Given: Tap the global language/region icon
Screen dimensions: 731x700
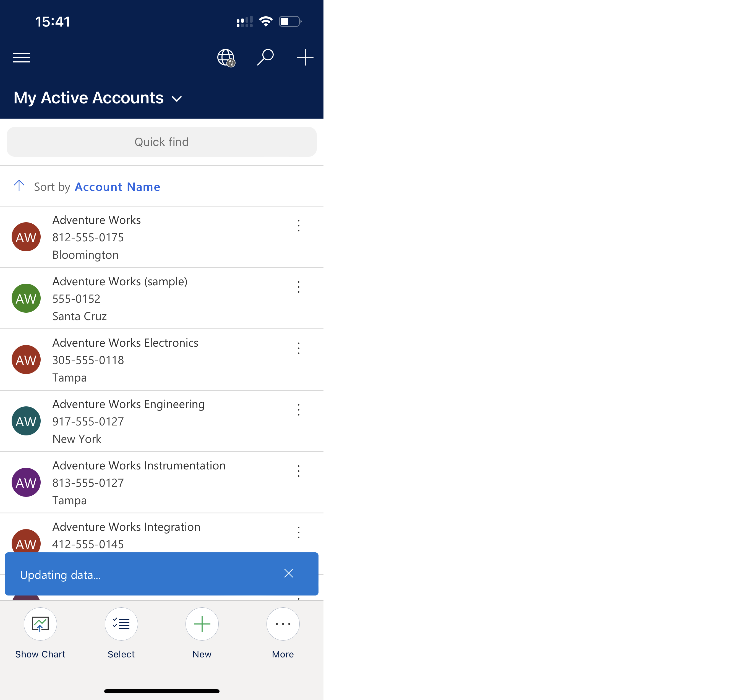Looking at the screenshot, I should point(226,58).
